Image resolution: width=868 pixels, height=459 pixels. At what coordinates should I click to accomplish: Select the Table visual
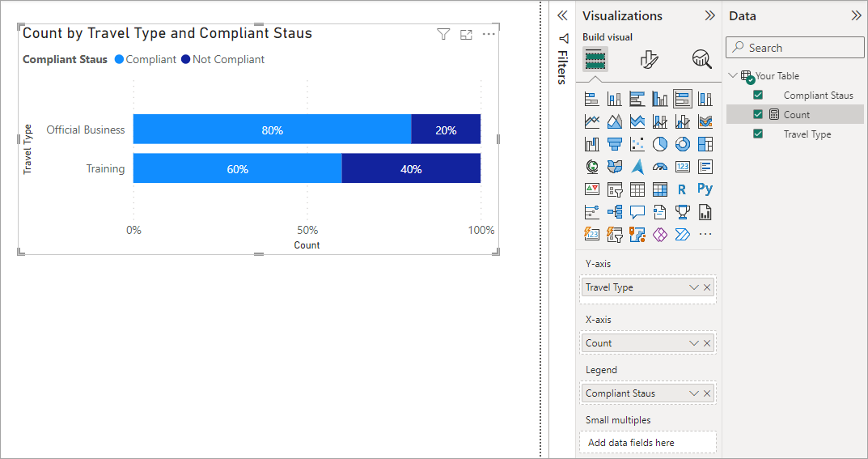[x=637, y=189]
